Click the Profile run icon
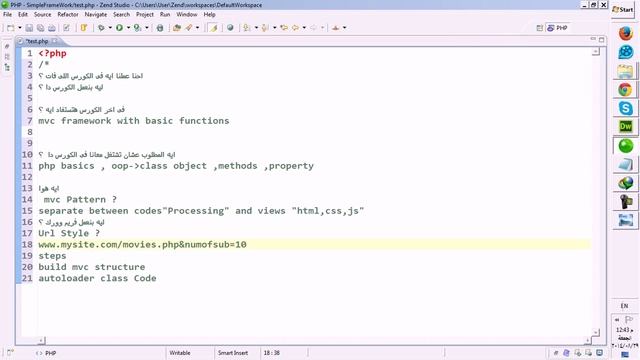The width and height of the screenshot is (640, 360). 138,28
